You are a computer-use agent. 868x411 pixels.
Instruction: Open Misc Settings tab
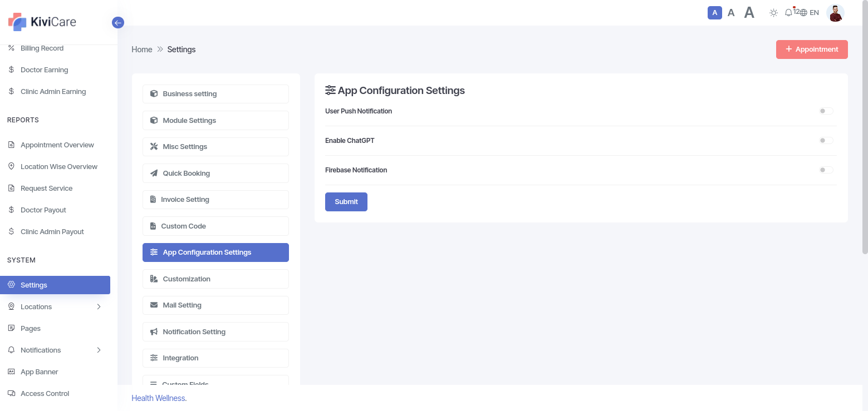[x=215, y=147]
